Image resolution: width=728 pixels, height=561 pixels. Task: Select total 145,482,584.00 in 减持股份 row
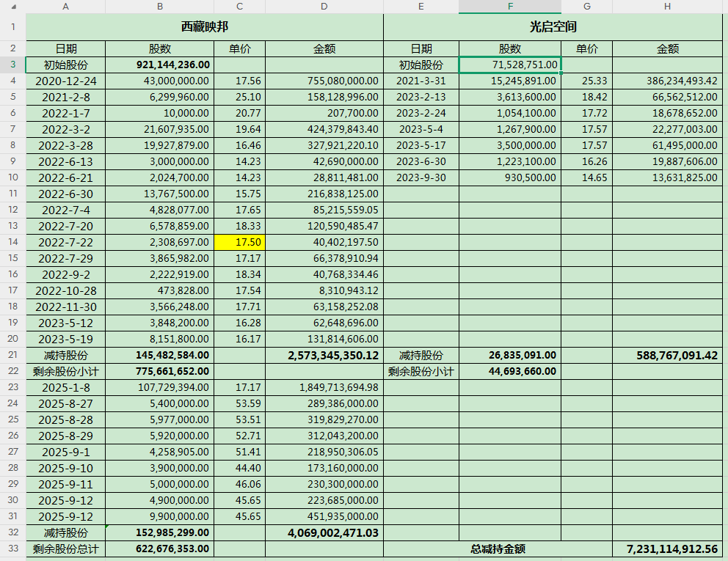point(160,356)
